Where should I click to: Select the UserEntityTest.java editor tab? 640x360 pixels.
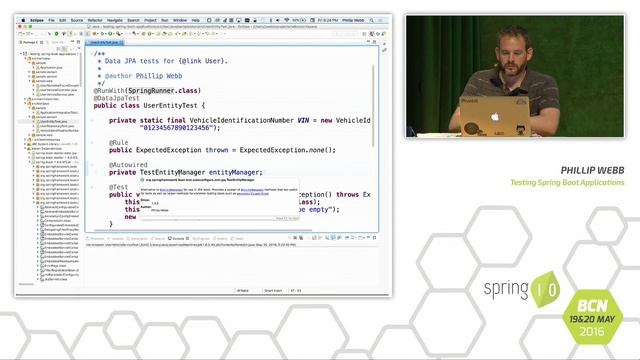coord(104,42)
